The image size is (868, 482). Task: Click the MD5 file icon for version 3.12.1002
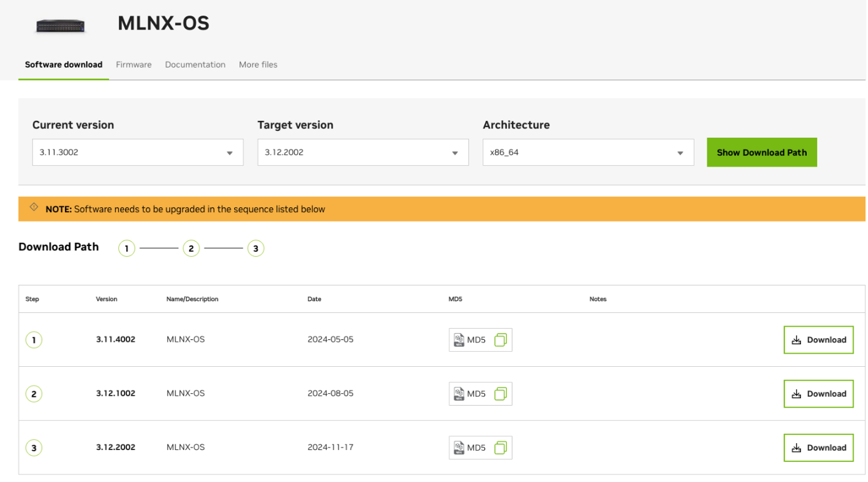(459, 394)
